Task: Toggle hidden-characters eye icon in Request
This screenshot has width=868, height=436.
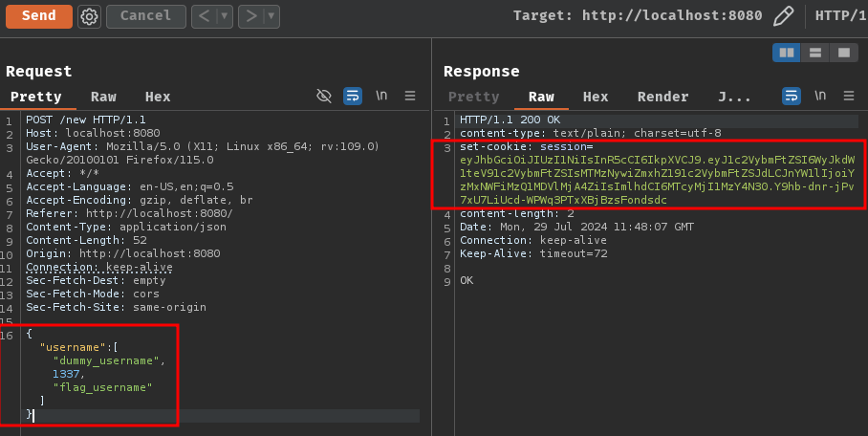Action: 324,96
